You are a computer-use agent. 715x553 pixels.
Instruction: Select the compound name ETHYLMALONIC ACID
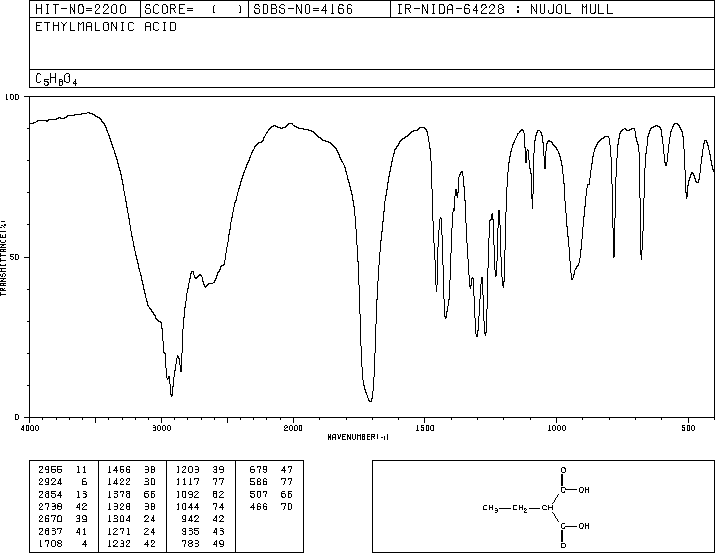(x=106, y=27)
